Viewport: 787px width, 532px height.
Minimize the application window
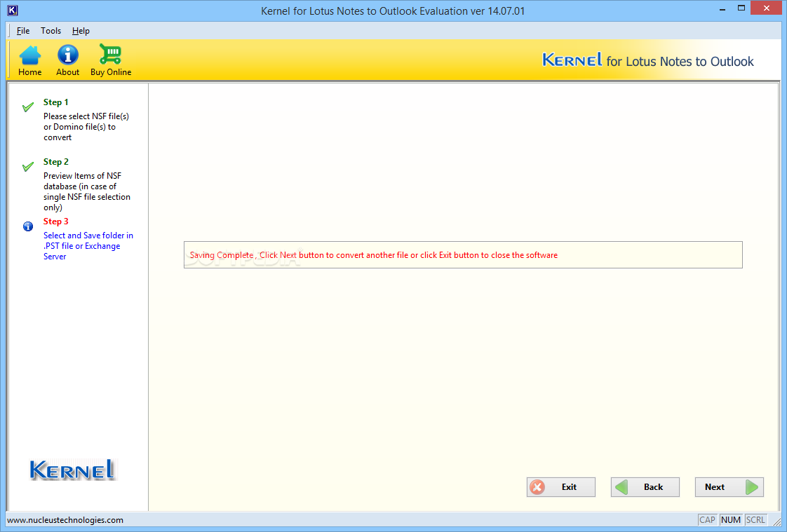click(722, 8)
